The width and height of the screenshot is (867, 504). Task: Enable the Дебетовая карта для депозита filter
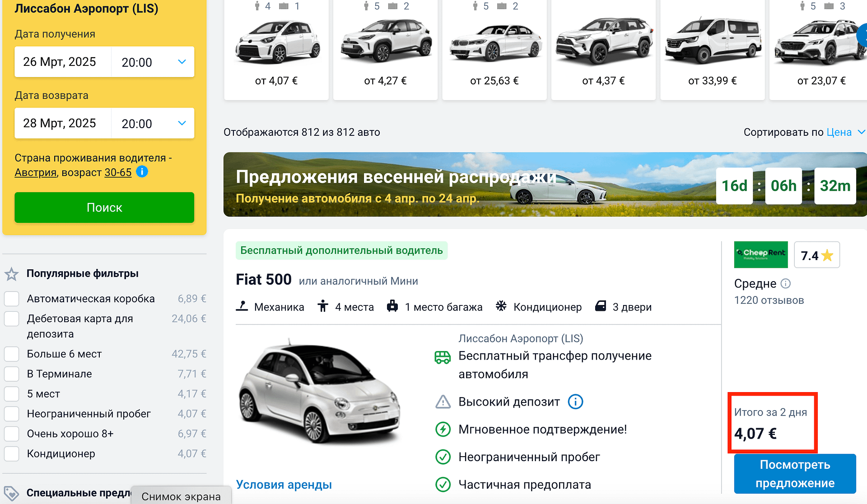coord(12,319)
